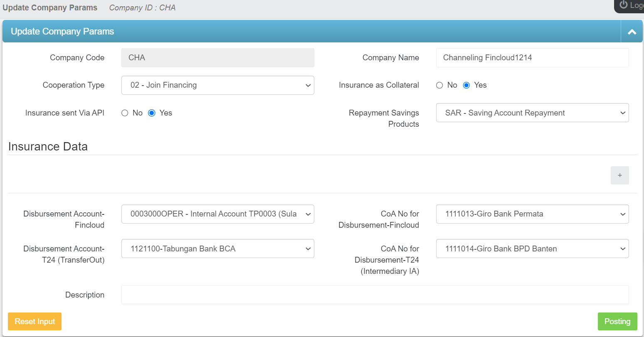
Task: Click the Company Name input field
Action: (532, 58)
